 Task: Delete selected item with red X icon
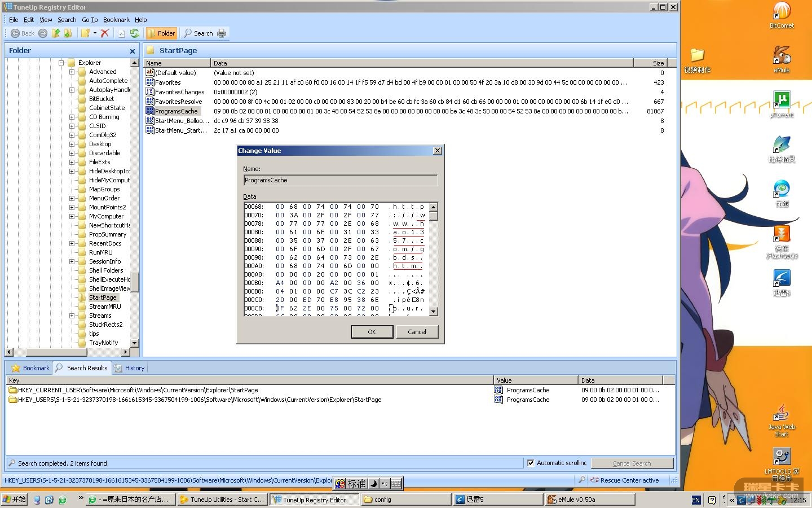pyautogui.click(x=105, y=33)
